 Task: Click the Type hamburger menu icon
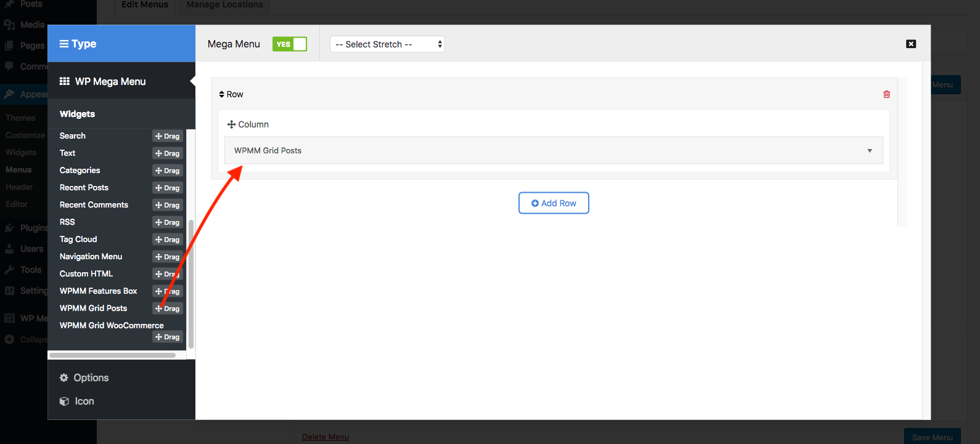click(64, 44)
